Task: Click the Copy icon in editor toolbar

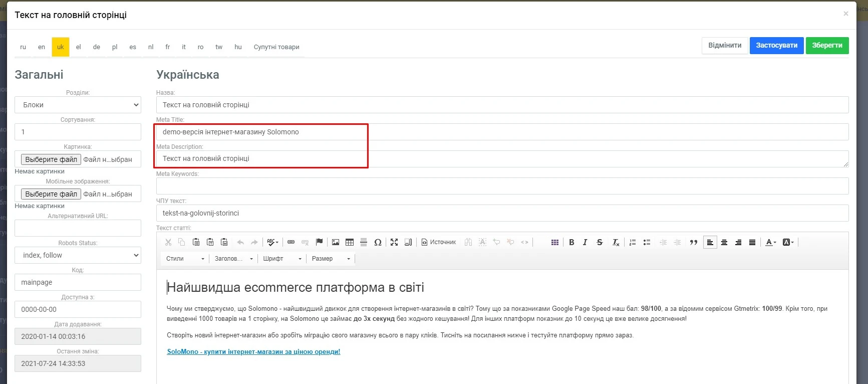Action: (x=182, y=242)
